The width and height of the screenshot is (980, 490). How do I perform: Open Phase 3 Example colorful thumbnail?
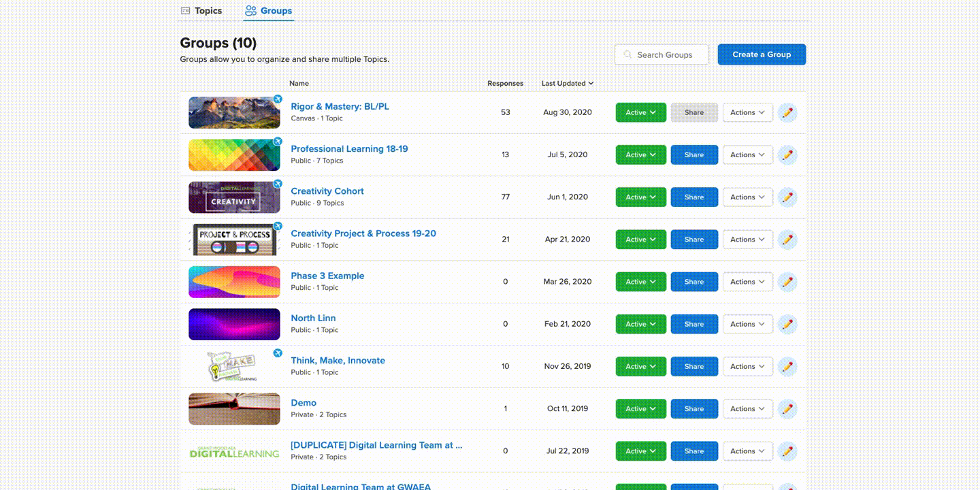pyautogui.click(x=234, y=282)
